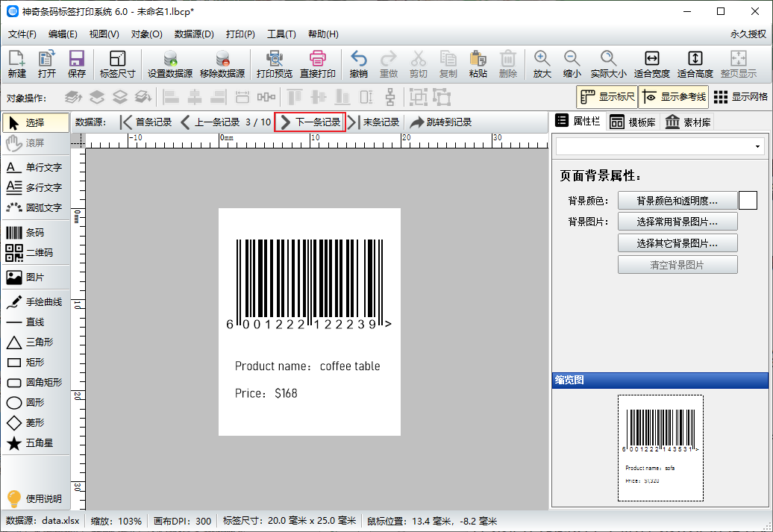
Task: Select the 'Product name: coffee table' text
Action: [x=307, y=366]
